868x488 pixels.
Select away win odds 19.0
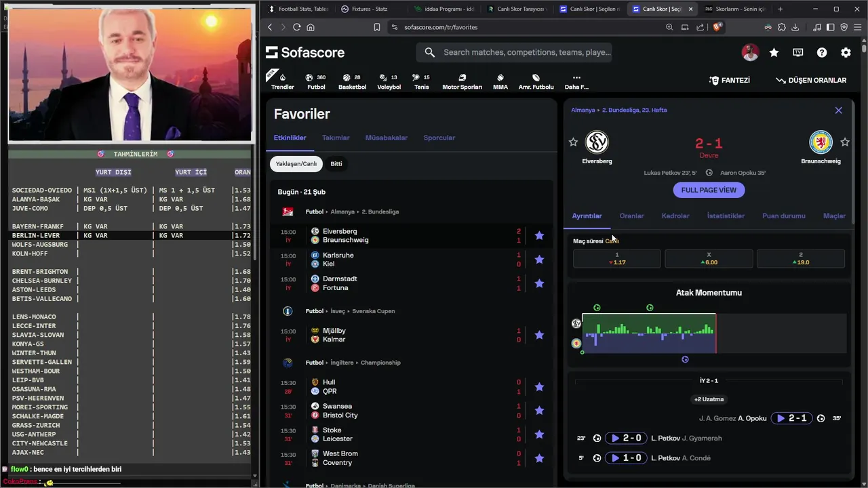click(x=800, y=259)
